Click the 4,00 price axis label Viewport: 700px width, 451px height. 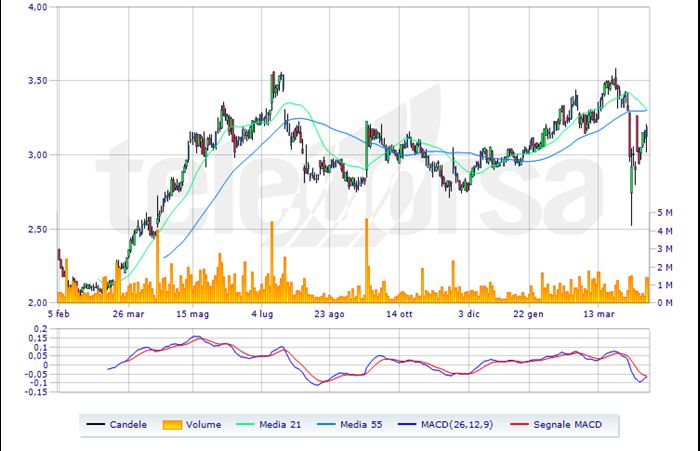click(36, 7)
